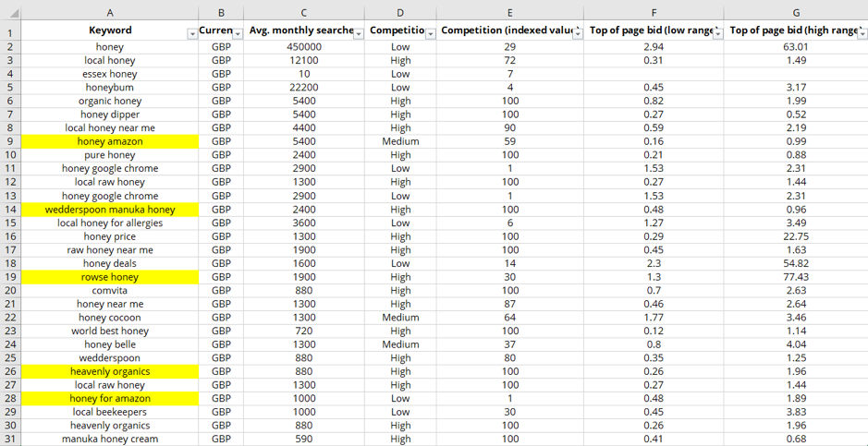The width and height of the screenshot is (868, 446).
Task: Select column B header
Action: [x=221, y=13]
